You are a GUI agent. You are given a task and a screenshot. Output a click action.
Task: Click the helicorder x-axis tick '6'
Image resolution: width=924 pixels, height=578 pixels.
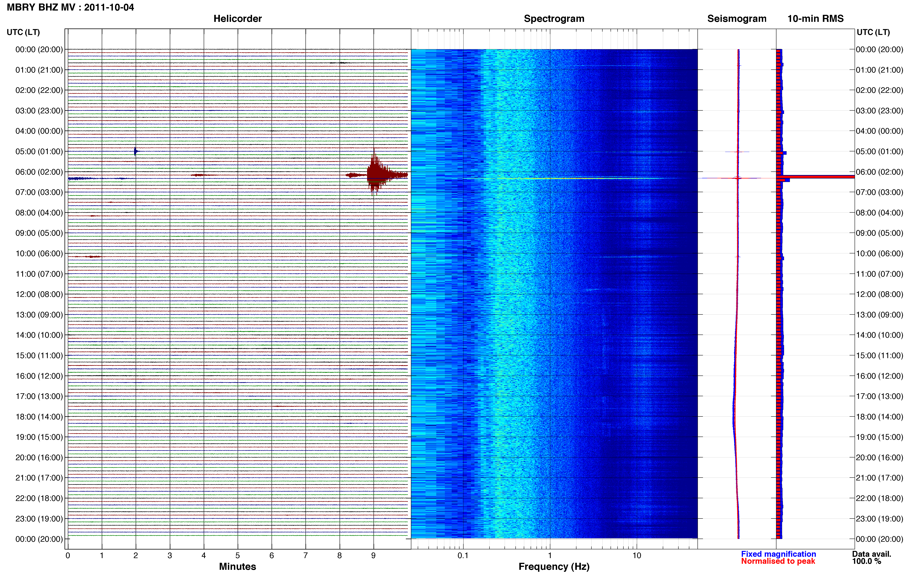[x=272, y=556]
